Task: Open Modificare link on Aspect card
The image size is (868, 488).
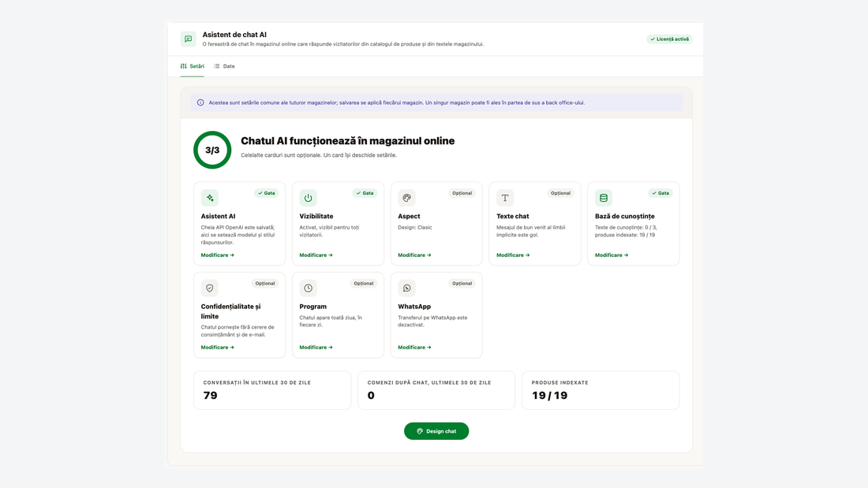Action: (x=414, y=255)
